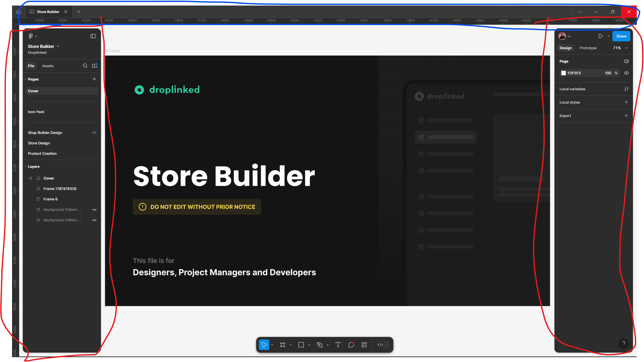Open Store Builder file name dropdown

pyautogui.click(x=58, y=46)
